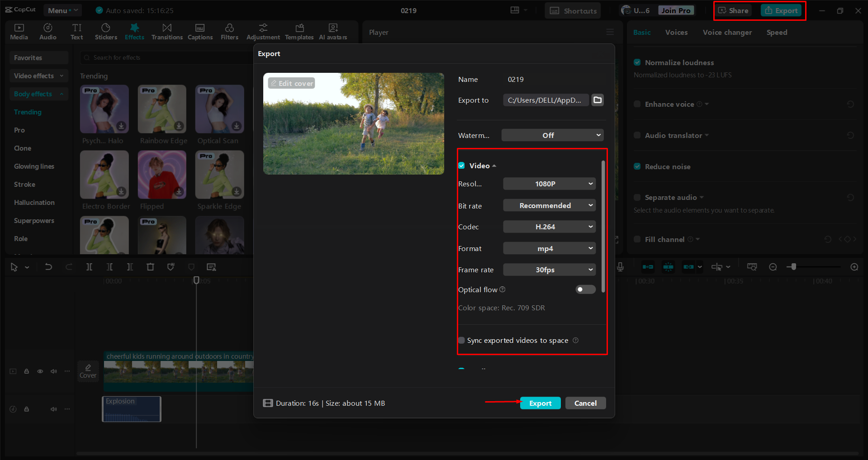Open the Resolution dropdown showing 1080P
Image resolution: width=868 pixels, height=460 pixels.
(549, 184)
